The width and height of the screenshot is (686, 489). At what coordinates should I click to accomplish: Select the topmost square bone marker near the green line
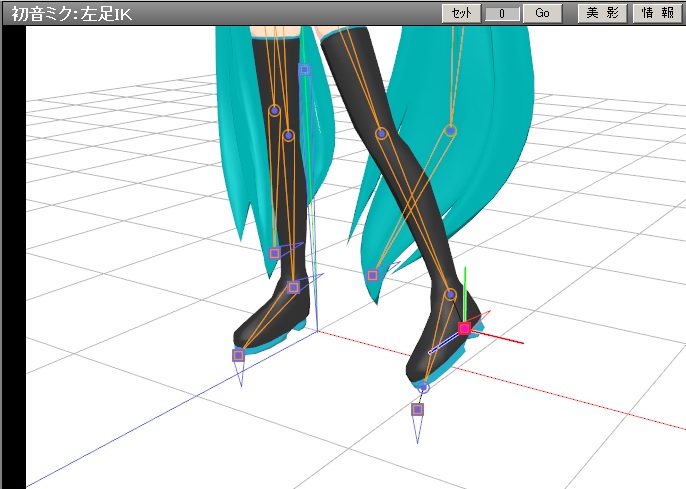304,69
